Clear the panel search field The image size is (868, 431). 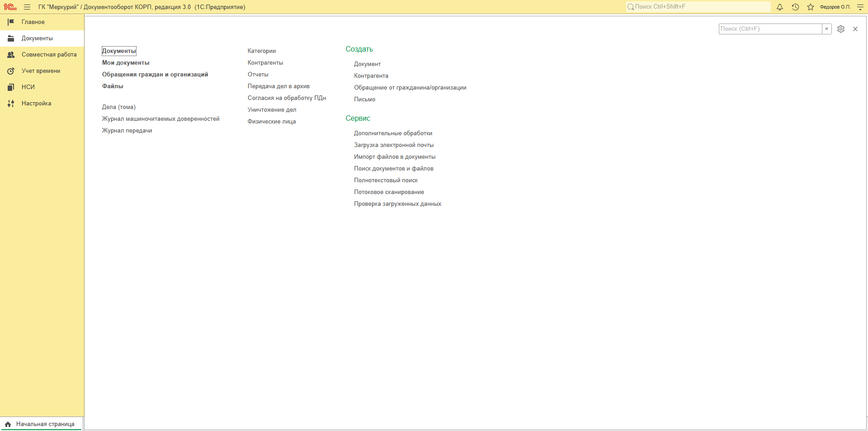point(826,29)
